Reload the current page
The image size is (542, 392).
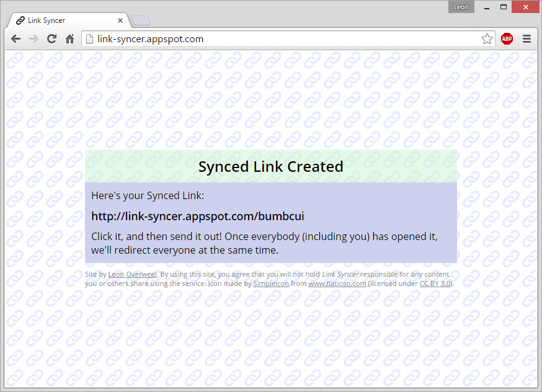(x=52, y=39)
